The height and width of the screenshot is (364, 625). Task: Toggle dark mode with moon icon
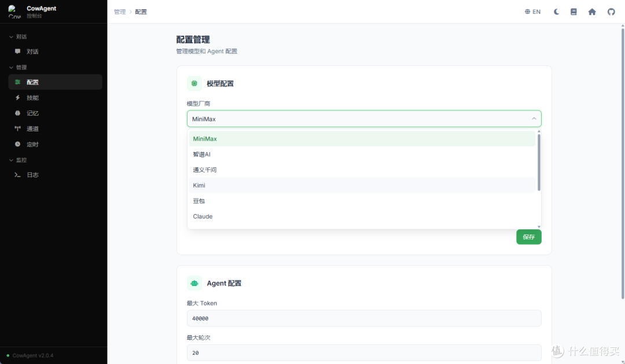(x=557, y=12)
